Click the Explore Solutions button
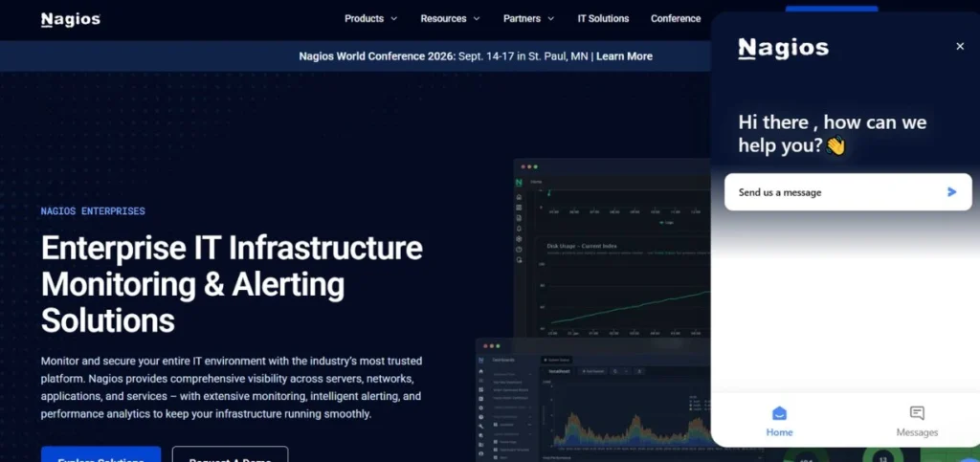The height and width of the screenshot is (462, 980). coord(101,454)
